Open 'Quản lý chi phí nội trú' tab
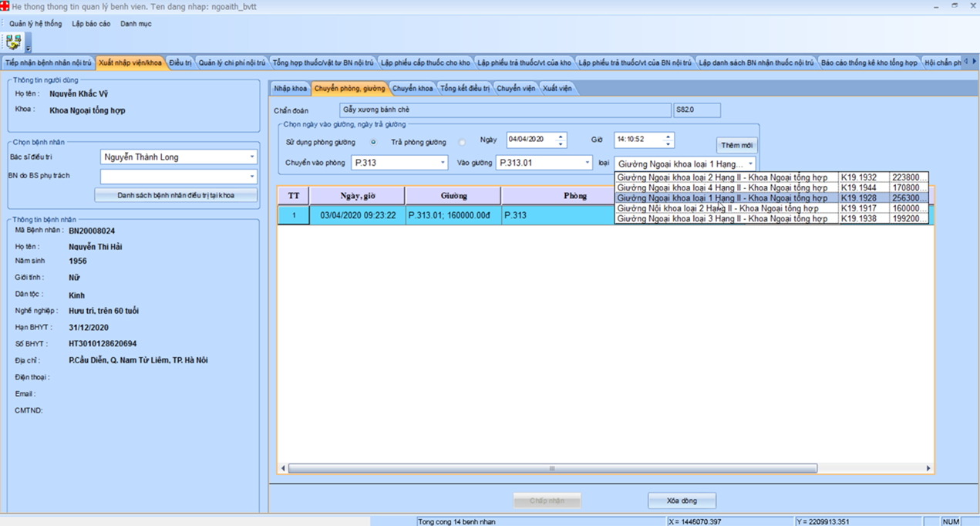This screenshot has height=526, width=980. point(231,62)
